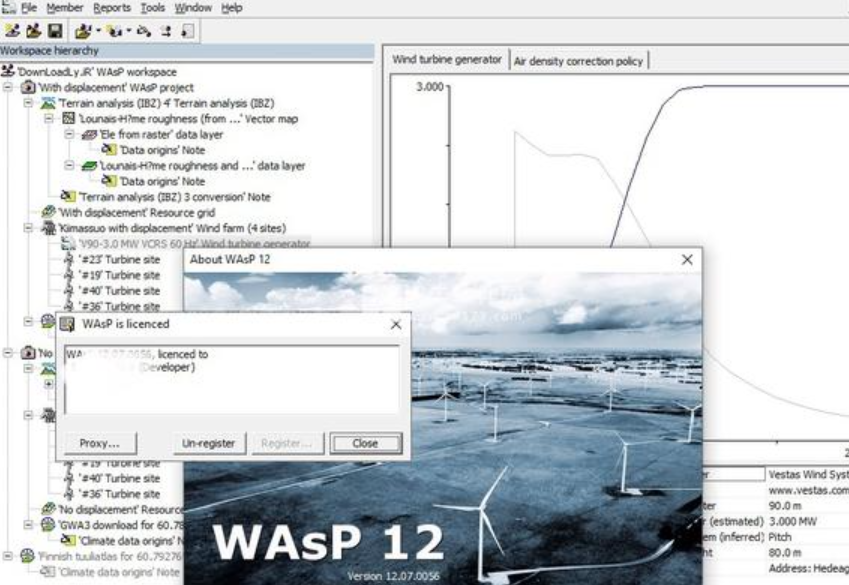
Task: Click the 'GWA3 download' climate icon
Action: click(x=48, y=524)
